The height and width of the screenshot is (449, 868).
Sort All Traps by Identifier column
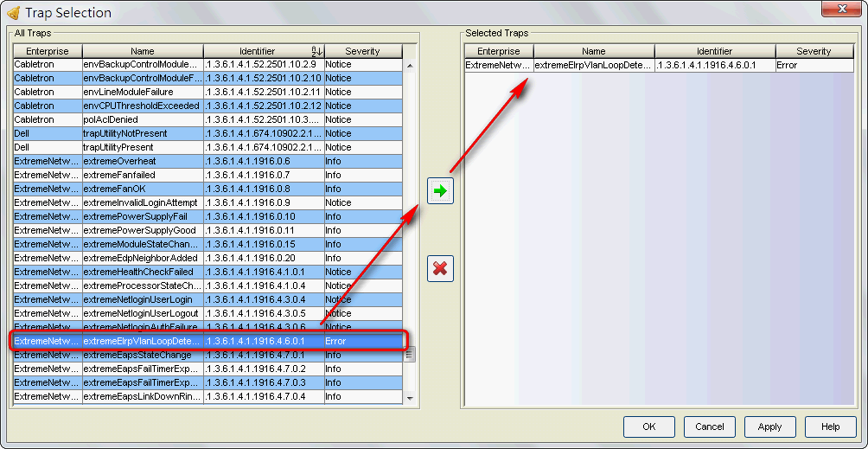click(x=264, y=51)
